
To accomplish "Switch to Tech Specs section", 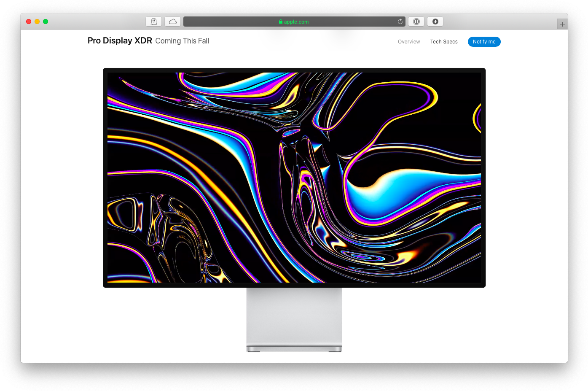I will (x=444, y=42).
